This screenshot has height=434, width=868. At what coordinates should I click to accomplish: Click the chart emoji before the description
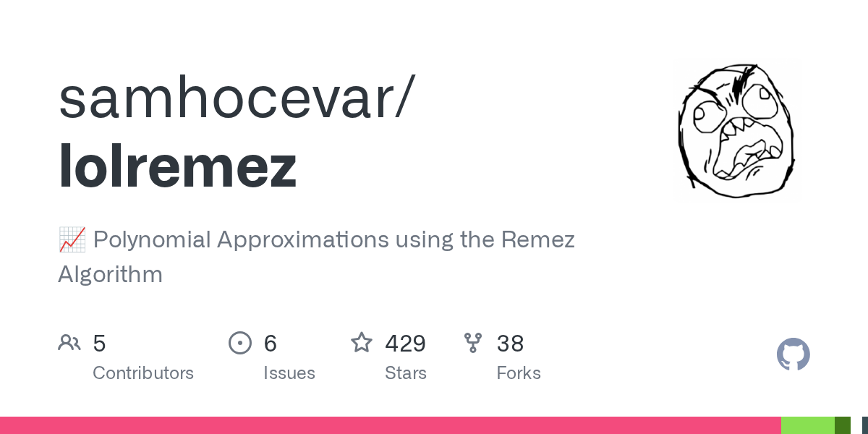72,239
